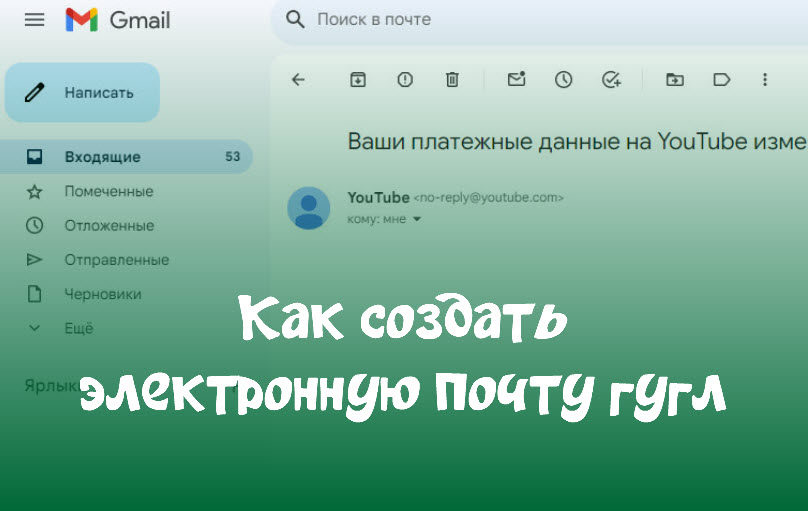Click the inbox unread count 53

pos(232,157)
